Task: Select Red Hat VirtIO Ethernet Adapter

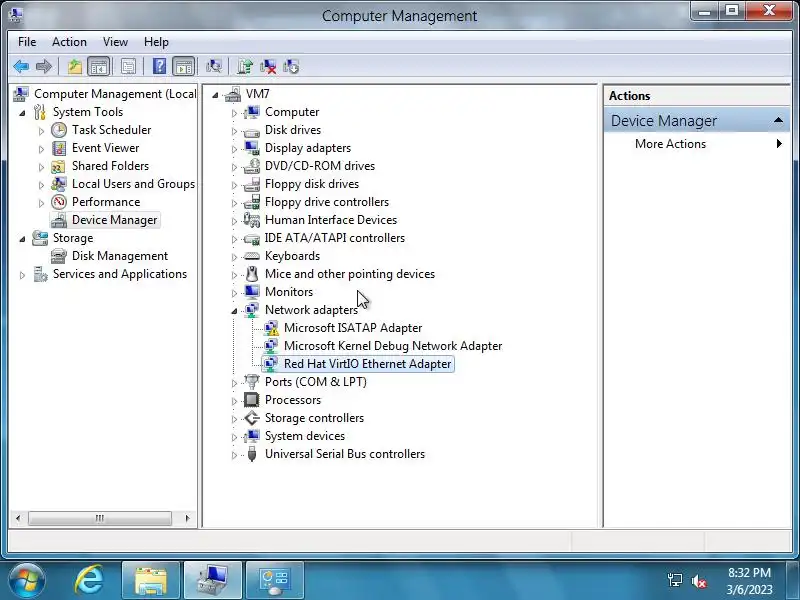Action: pos(367,364)
